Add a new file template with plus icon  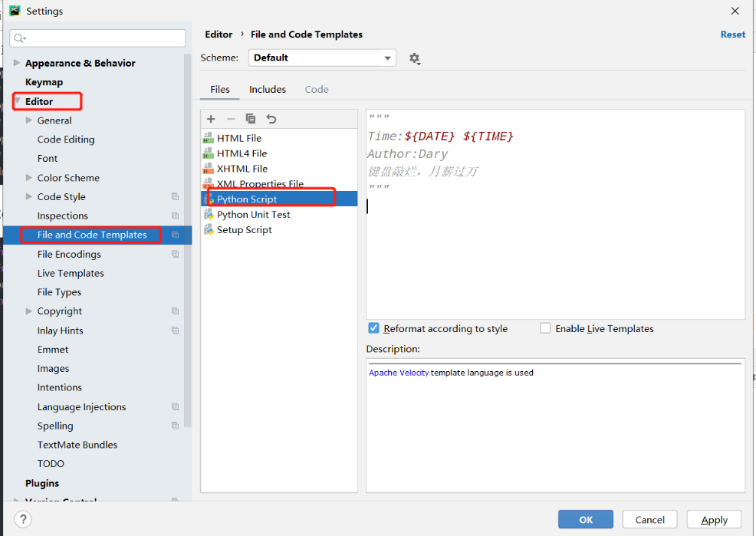tap(211, 119)
